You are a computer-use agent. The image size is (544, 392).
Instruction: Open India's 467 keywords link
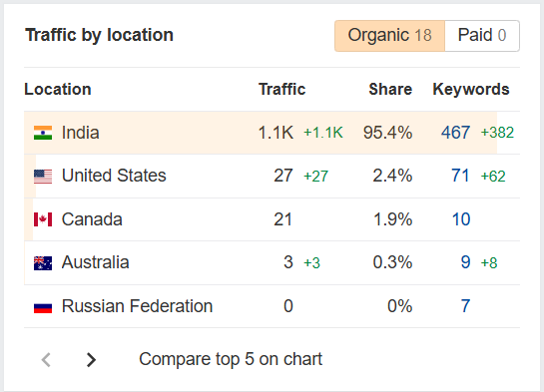tap(455, 133)
